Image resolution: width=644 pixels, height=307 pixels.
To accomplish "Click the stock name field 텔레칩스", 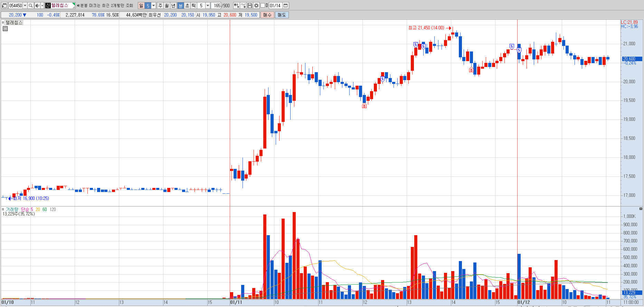I will pos(60,6).
